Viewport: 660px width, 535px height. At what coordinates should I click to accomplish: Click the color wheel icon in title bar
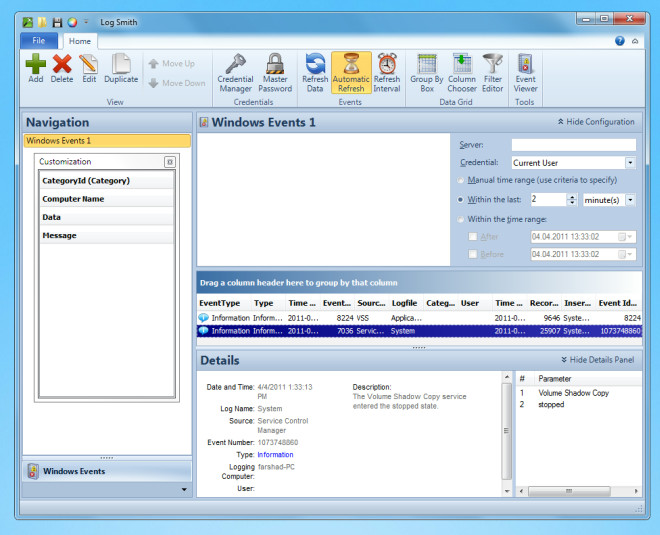point(72,22)
